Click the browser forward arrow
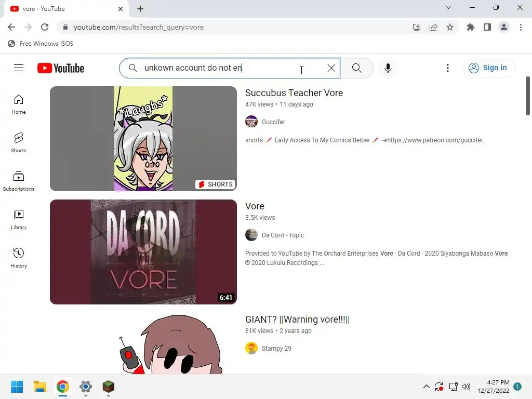This screenshot has width=532, height=399. pos(28,27)
